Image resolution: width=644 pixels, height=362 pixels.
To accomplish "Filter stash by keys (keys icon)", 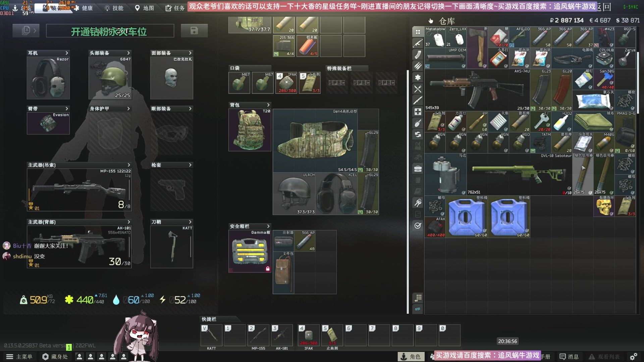I will (418, 203).
